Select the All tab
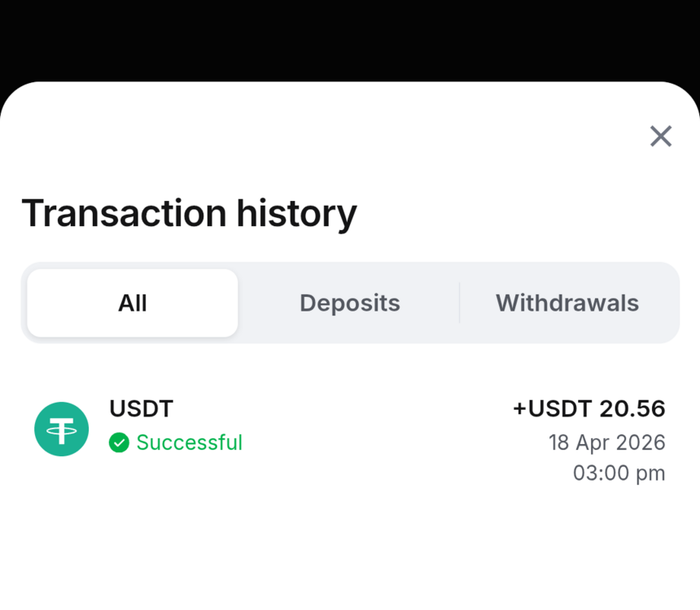700x610 pixels. [x=133, y=303]
